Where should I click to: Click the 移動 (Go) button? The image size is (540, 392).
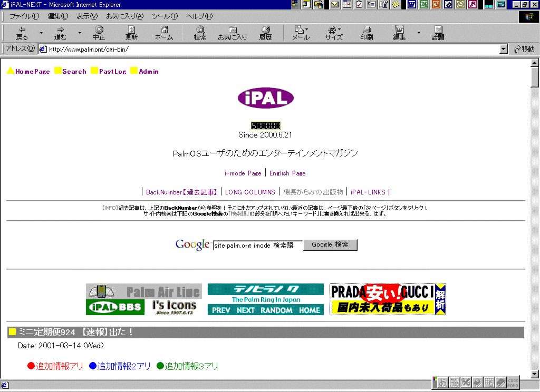coord(525,49)
